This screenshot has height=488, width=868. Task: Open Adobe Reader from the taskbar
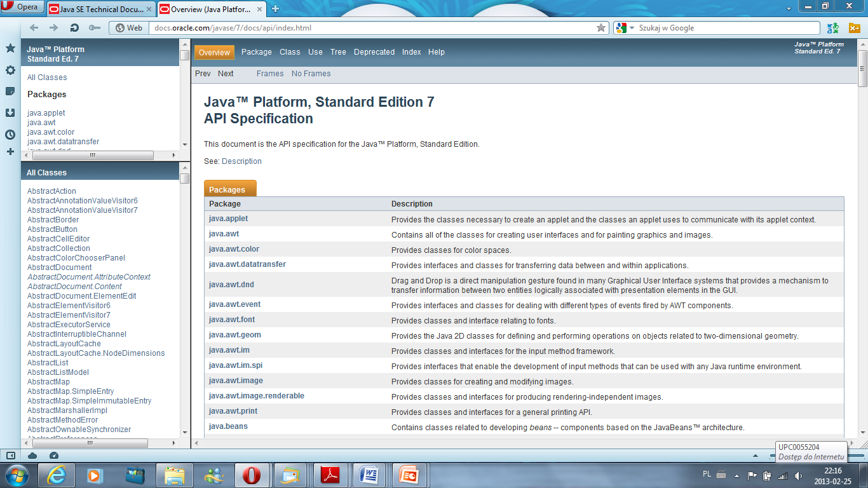330,475
